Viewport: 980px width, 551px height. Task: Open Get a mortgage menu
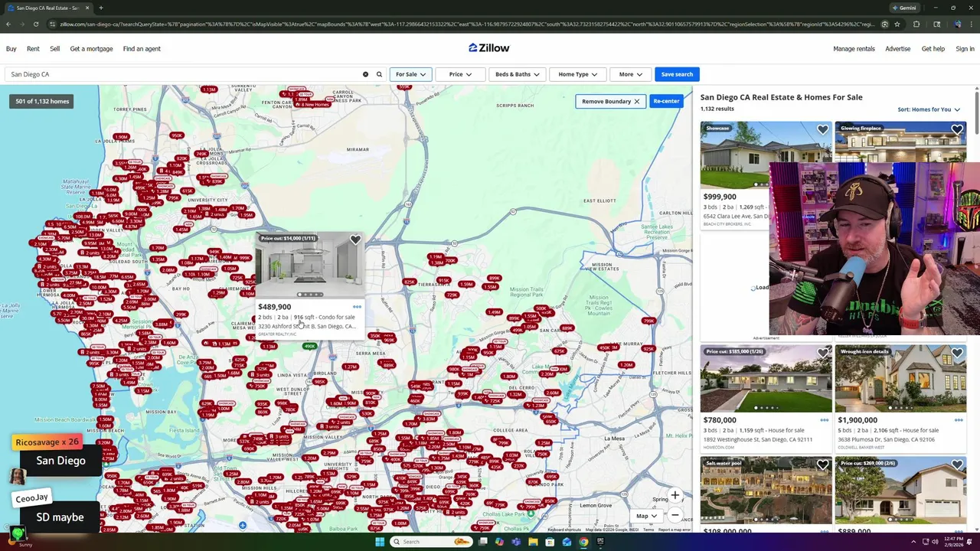pyautogui.click(x=91, y=49)
